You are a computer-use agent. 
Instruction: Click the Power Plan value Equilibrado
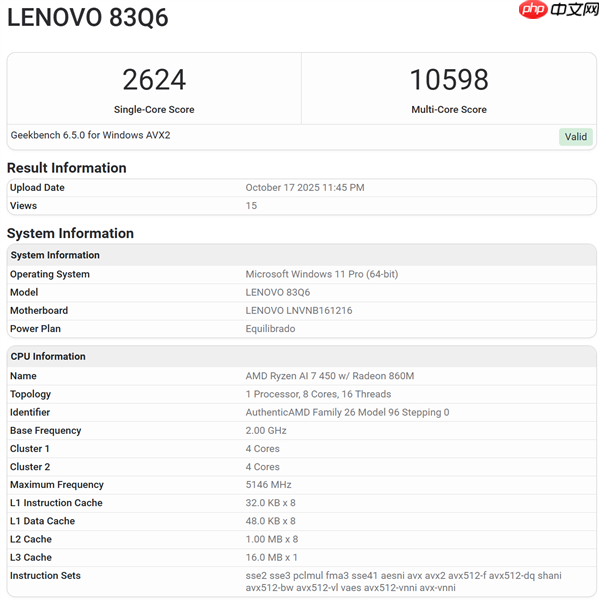270,329
